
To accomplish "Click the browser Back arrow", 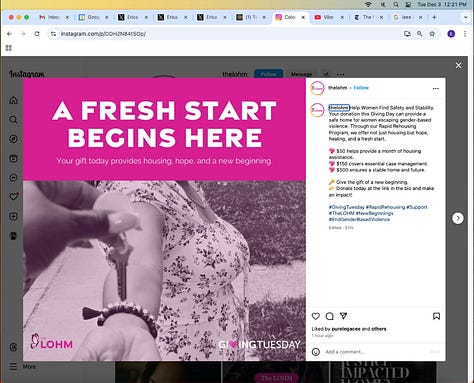I will (x=9, y=34).
